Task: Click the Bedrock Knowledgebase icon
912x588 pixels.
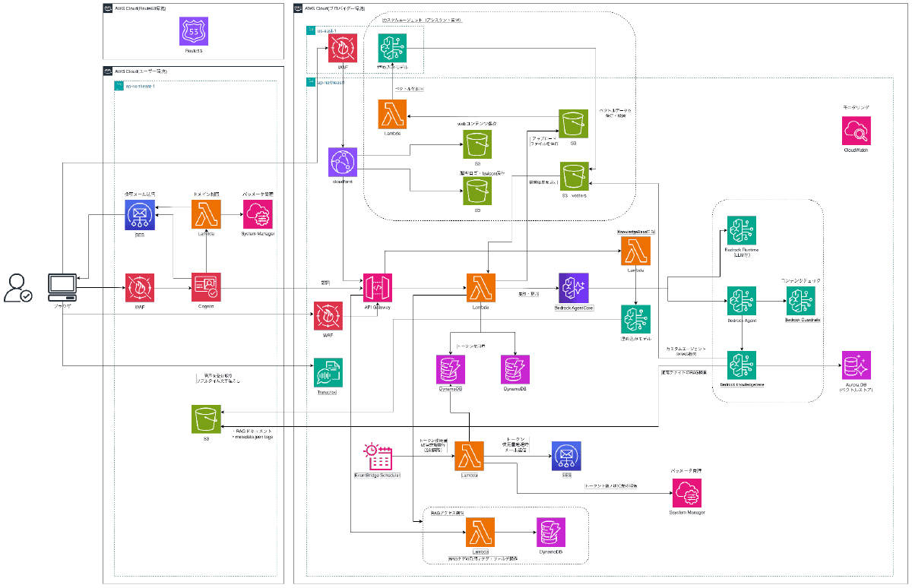Action: [741, 365]
